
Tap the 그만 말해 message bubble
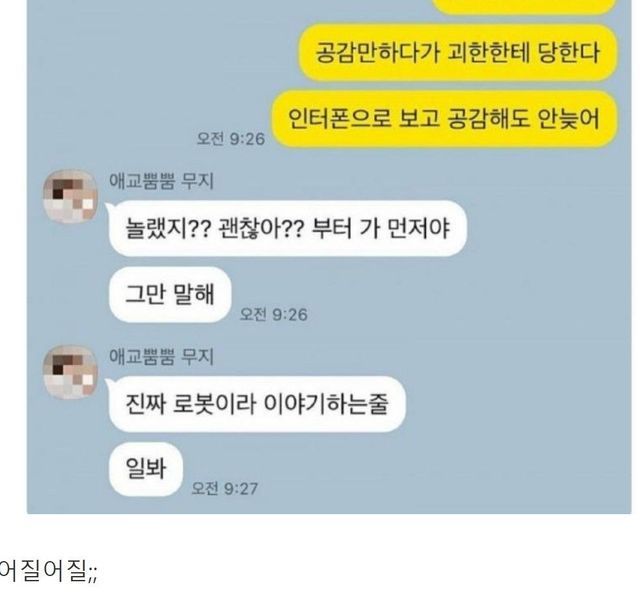[x=170, y=294]
